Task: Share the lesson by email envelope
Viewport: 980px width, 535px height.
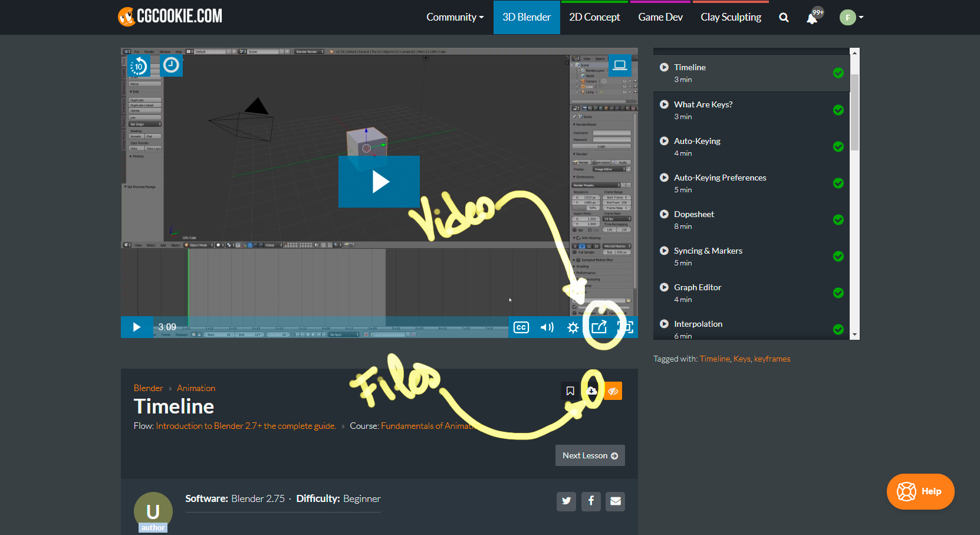Action: click(616, 501)
